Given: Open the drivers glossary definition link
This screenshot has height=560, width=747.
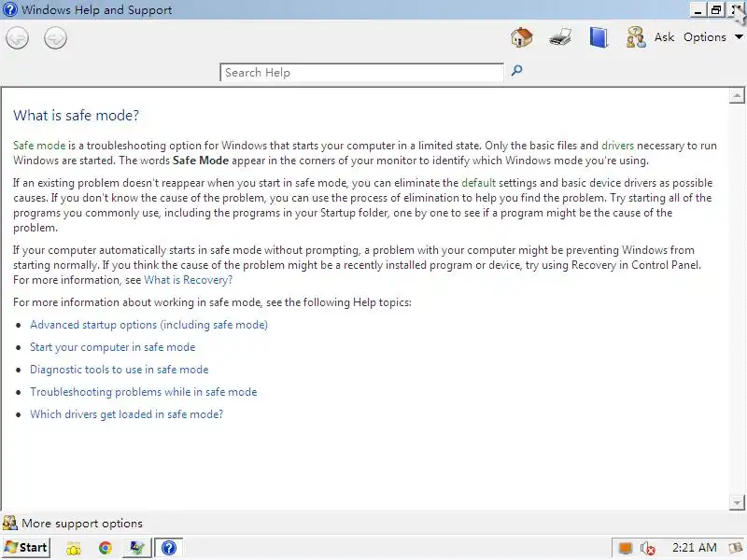Looking at the screenshot, I should pyautogui.click(x=617, y=146).
